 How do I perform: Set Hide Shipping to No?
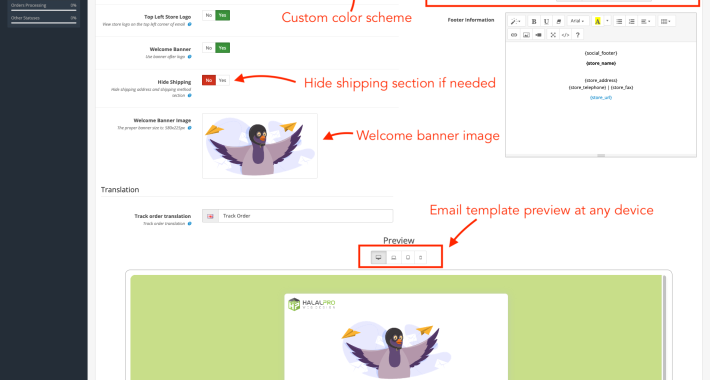(x=209, y=81)
